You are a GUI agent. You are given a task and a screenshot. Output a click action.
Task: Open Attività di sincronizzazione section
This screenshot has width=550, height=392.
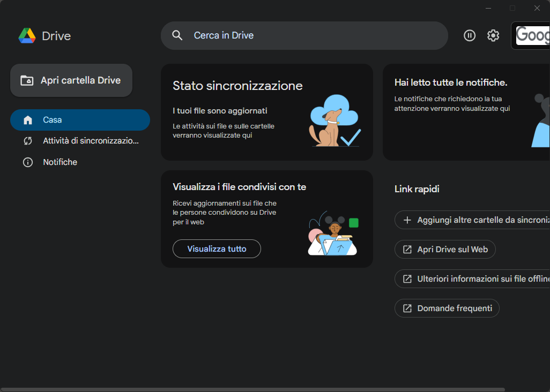[x=80, y=141]
